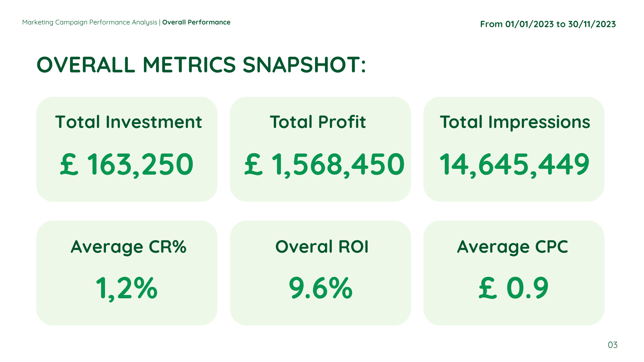
Task: Select the bold Overall Performance header label
Action: click(x=196, y=22)
